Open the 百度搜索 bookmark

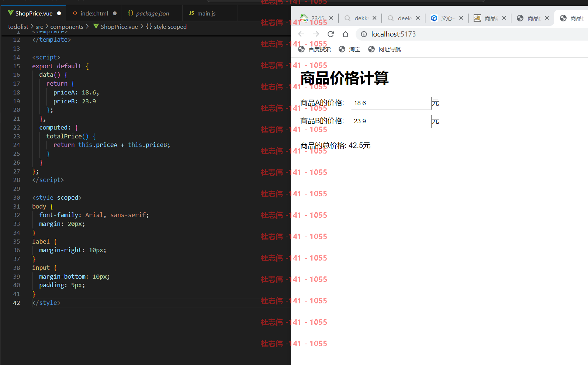tap(314, 49)
